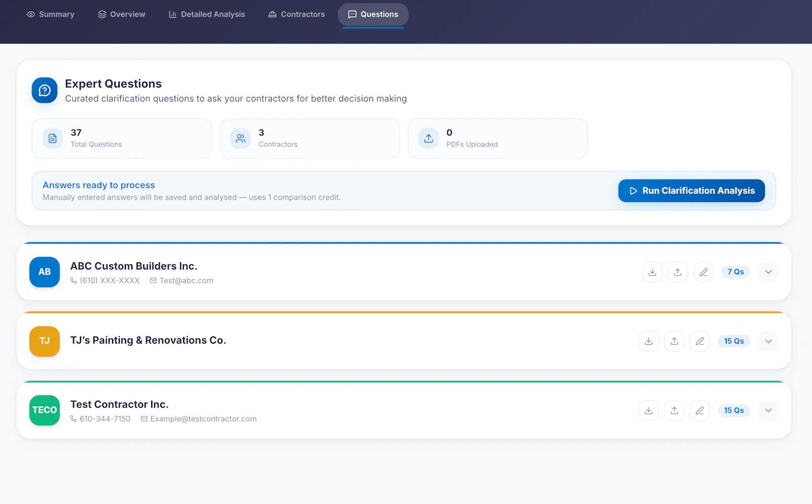Click the PDFs Uploaded upload icon
The height and width of the screenshot is (504, 812).
428,138
